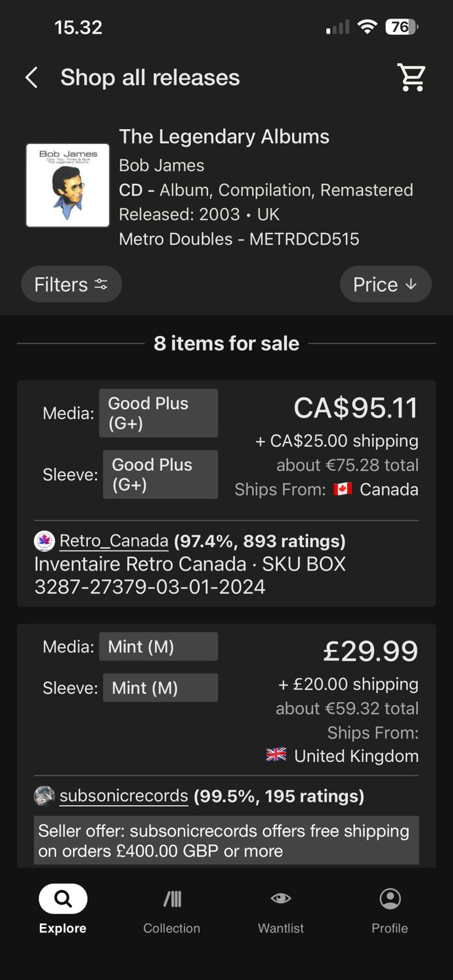Select the CA$95.11 listing price
Viewport: 453px width, 980px height.
click(x=356, y=408)
